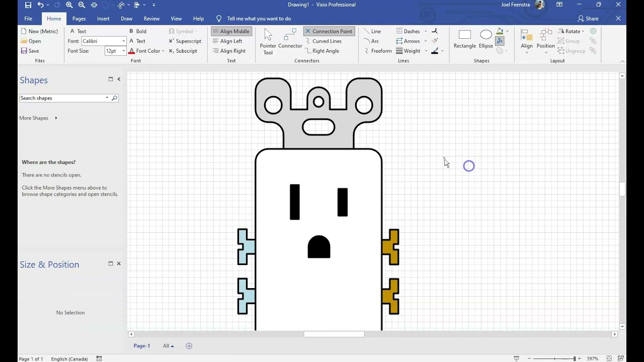Image resolution: width=644 pixels, height=362 pixels.
Task: Click fit page to window icon
Action: click(609, 358)
